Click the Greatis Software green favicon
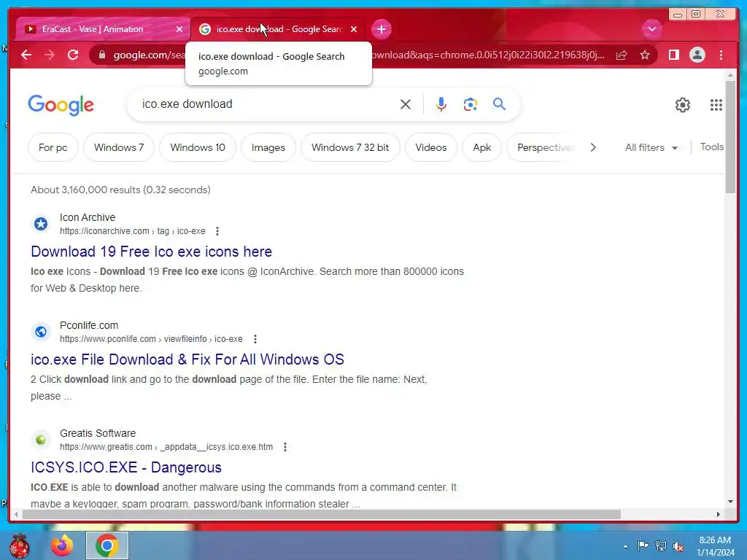747x560 pixels. click(x=41, y=440)
